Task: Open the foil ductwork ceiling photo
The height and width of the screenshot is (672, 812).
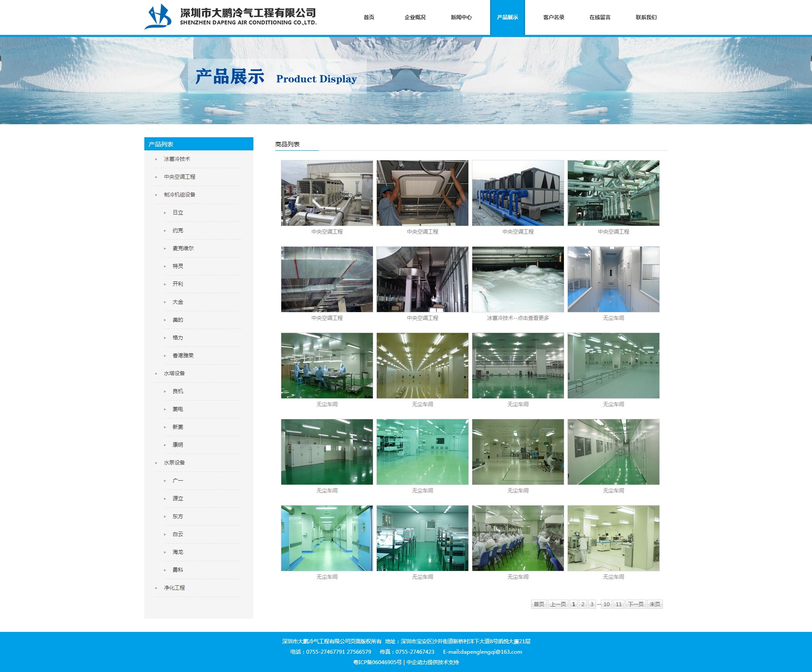Action: tap(327, 279)
